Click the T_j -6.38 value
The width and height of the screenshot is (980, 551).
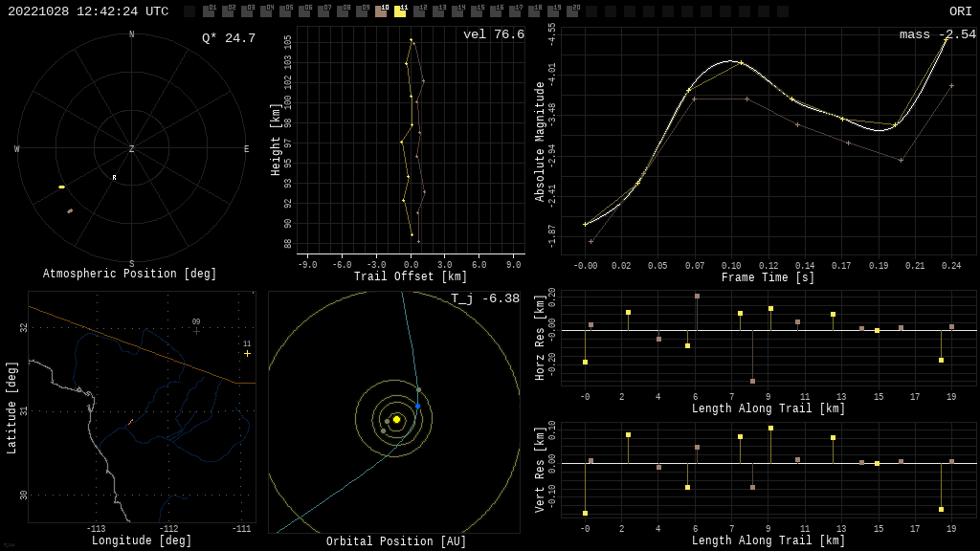click(x=485, y=298)
